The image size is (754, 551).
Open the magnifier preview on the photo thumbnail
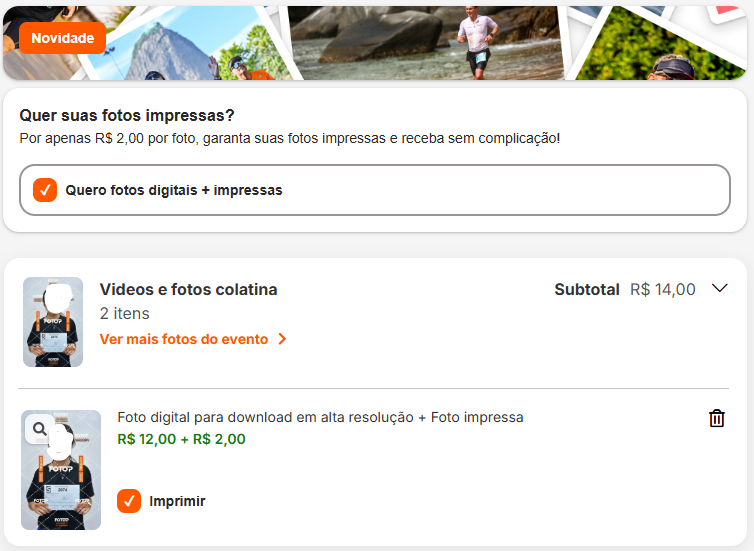[39, 428]
